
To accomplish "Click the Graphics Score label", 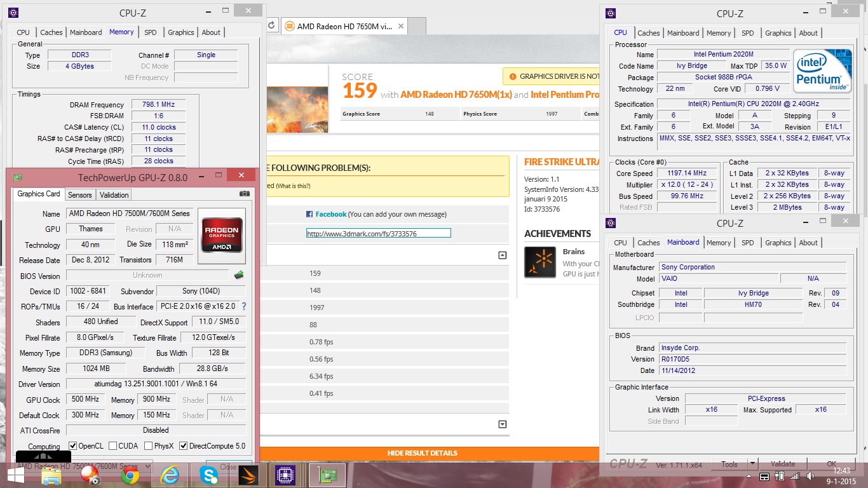I will tap(361, 114).
